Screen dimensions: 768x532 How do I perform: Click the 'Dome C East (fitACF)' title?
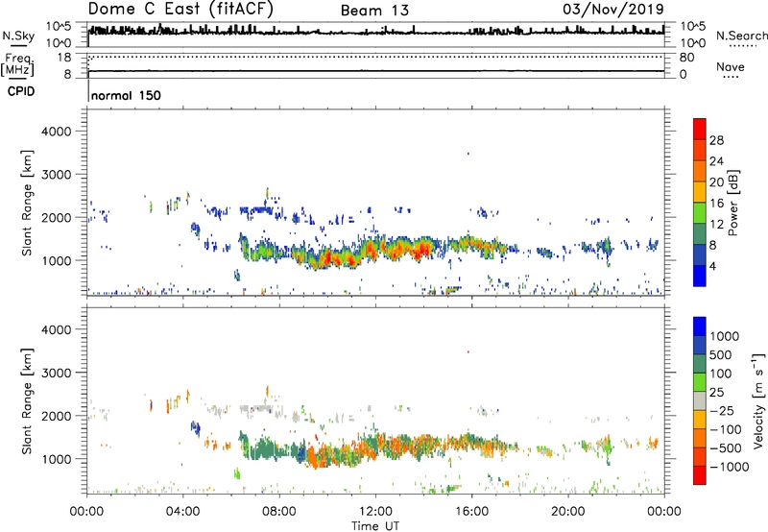point(180,9)
